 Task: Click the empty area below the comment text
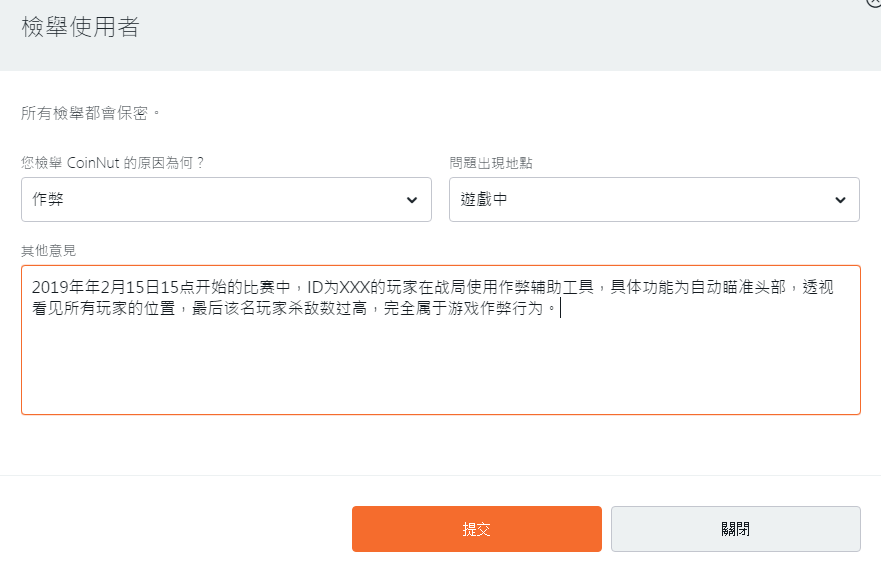coord(440,370)
